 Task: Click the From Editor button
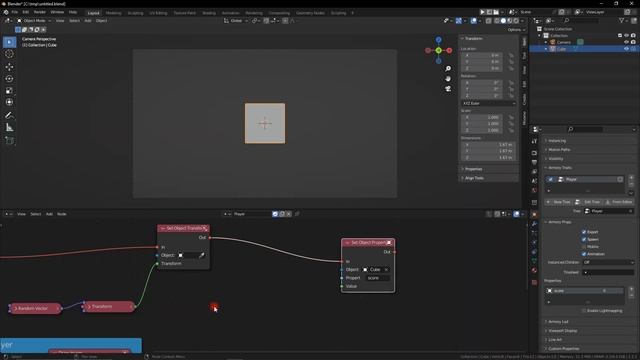pyautogui.click(x=619, y=202)
